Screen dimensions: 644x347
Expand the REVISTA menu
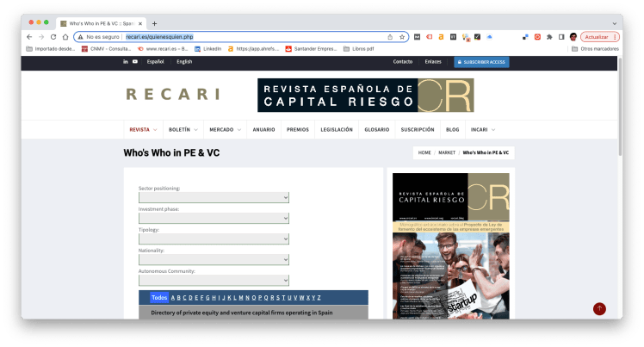click(x=143, y=130)
